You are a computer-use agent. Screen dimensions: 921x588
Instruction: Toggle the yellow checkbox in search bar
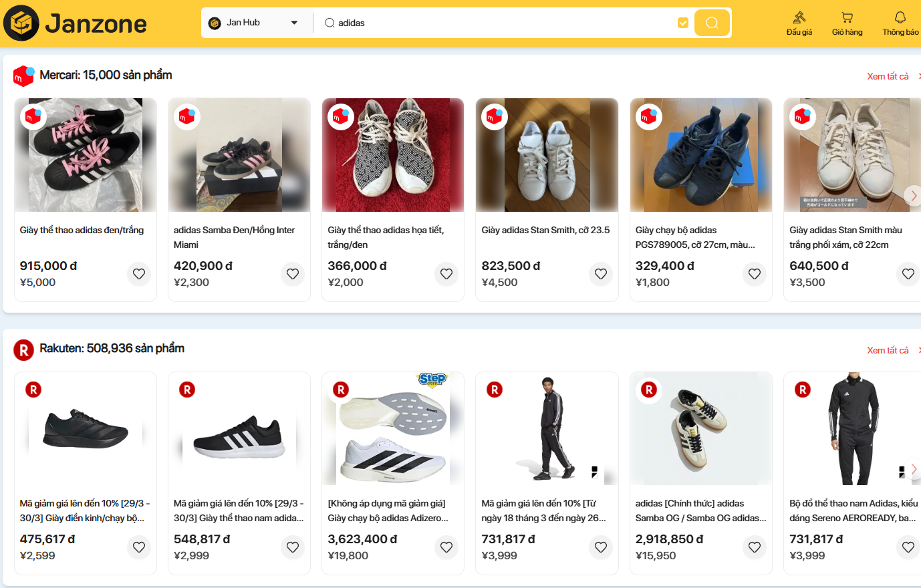[x=682, y=23]
